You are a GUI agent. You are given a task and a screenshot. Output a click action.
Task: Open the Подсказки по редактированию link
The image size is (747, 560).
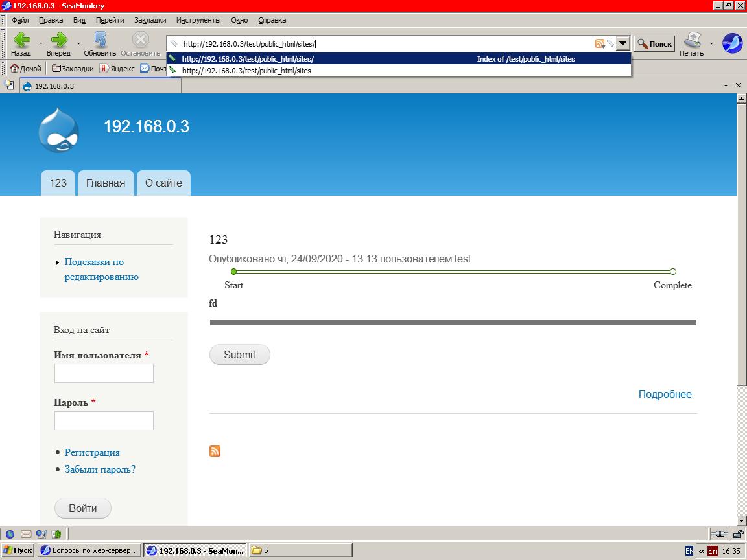tap(101, 269)
